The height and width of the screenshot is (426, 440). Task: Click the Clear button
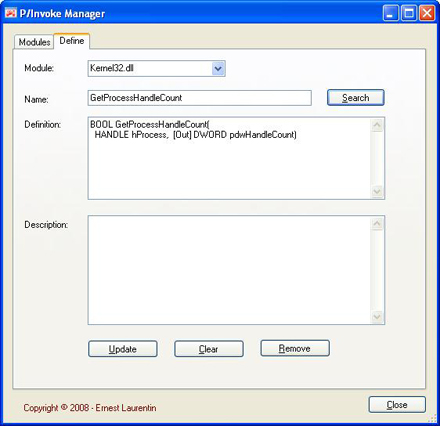[209, 349]
